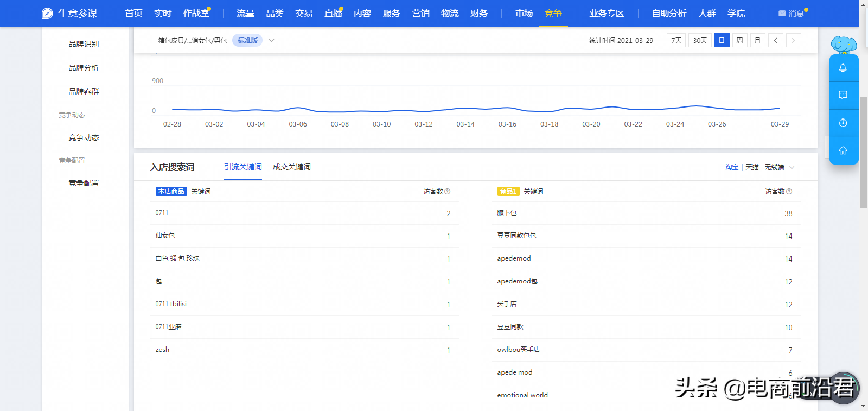The width and height of the screenshot is (868, 411).
Task: Click the home icon in floating sidebar
Action: pos(843,150)
